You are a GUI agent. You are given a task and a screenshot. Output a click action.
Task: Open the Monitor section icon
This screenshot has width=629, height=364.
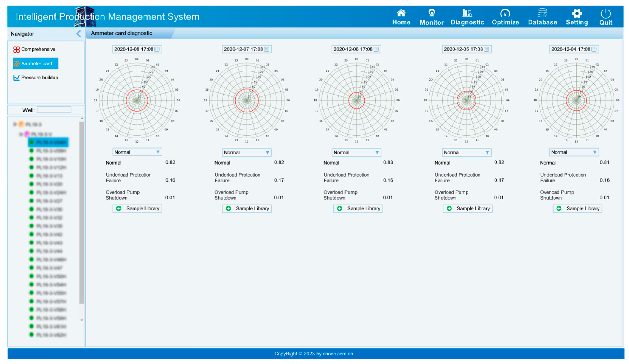432,13
